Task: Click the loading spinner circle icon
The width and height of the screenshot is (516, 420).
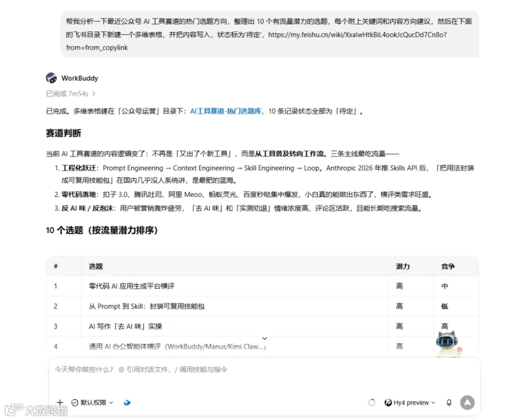Action: tap(372, 403)
